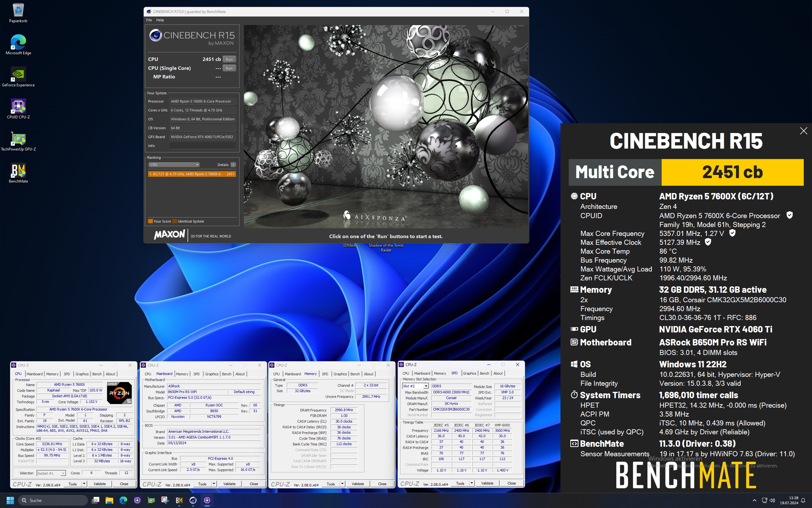
Task: Open Tools dropdown arrow in CPU-Z CPU-tab window
Action: [84, 484]
